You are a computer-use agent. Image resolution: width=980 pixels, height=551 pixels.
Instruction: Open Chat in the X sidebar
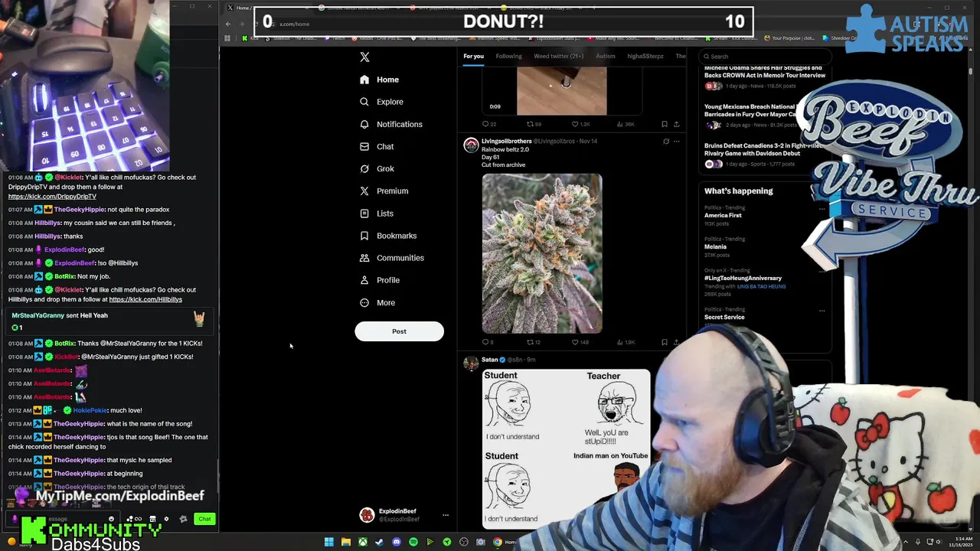click(377, 146)
